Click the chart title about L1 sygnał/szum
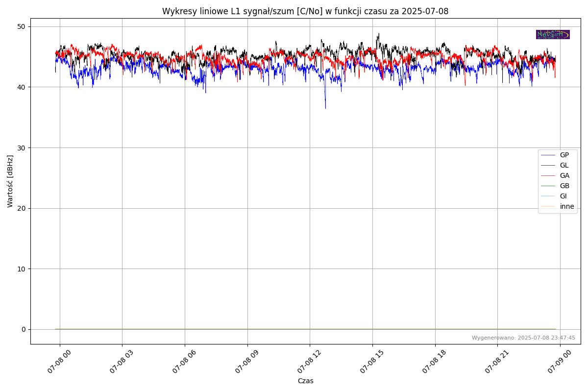The image size is (588, 392). click(x=305, y=11)
